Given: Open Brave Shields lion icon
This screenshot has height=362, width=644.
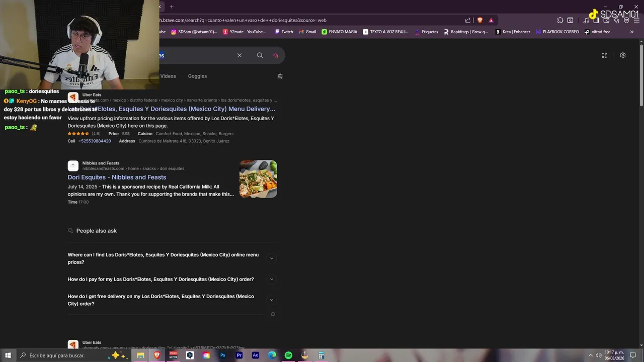Looking at the screenshot, I should coord(480,20).
